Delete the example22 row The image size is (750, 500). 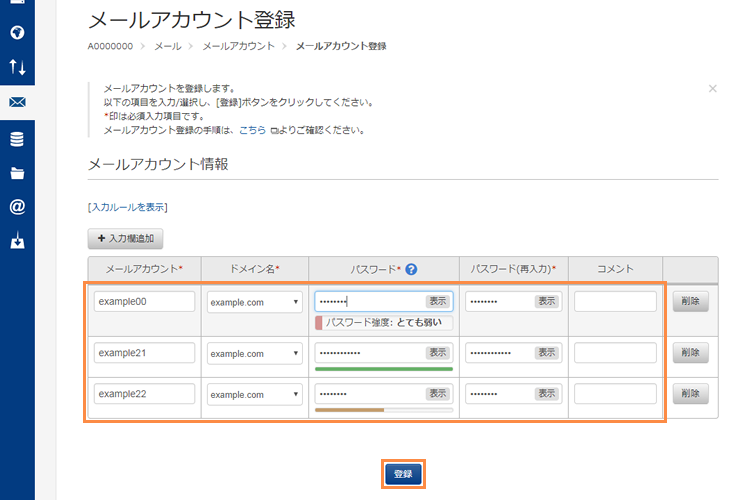(x=690, y=394)
